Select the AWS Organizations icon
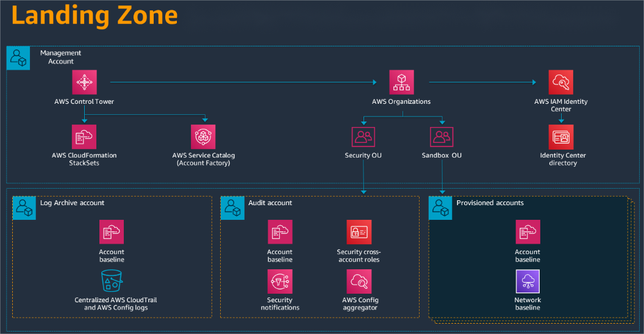644x334 pixels. coord(401,82)
